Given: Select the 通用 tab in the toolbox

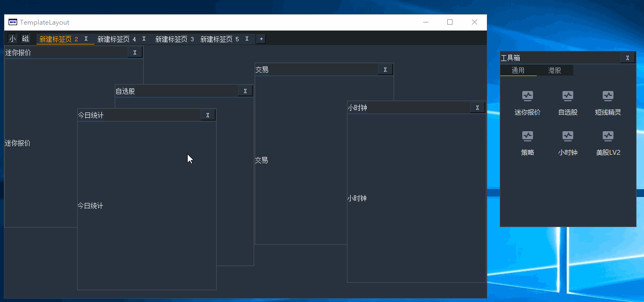Looking at the screenshot, I should coord(518,70).
